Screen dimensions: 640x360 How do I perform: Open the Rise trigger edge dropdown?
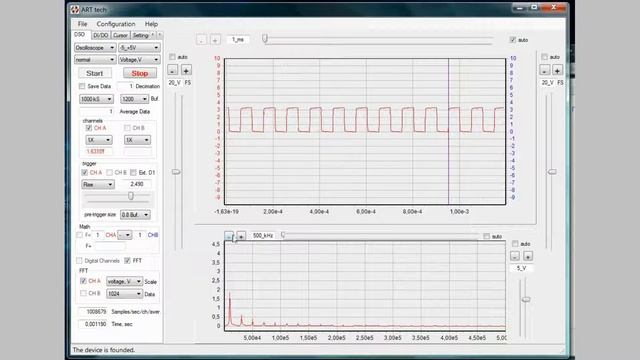[x=98, y=184]
